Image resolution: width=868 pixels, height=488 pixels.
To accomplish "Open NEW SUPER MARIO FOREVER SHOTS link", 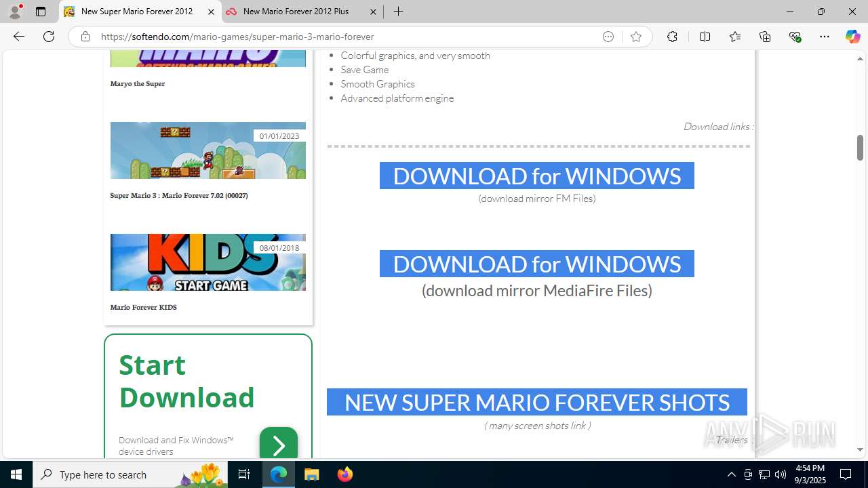I will pos(537,402).
